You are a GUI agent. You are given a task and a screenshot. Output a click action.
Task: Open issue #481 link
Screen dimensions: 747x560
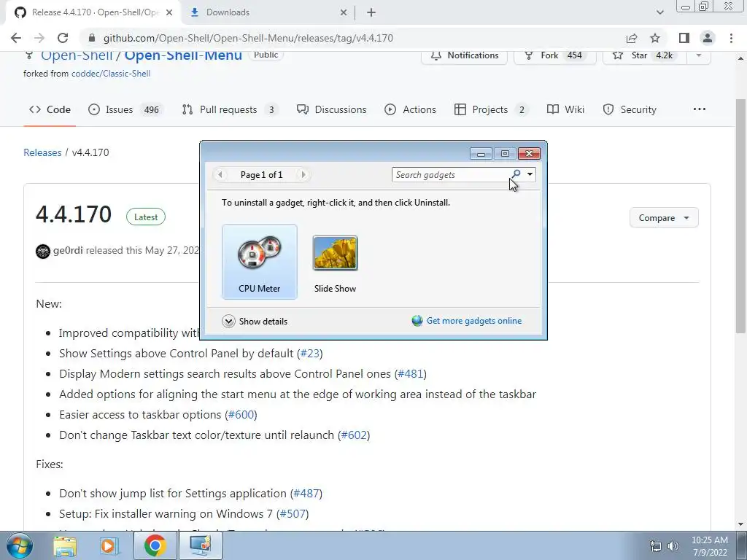[411, 374]
